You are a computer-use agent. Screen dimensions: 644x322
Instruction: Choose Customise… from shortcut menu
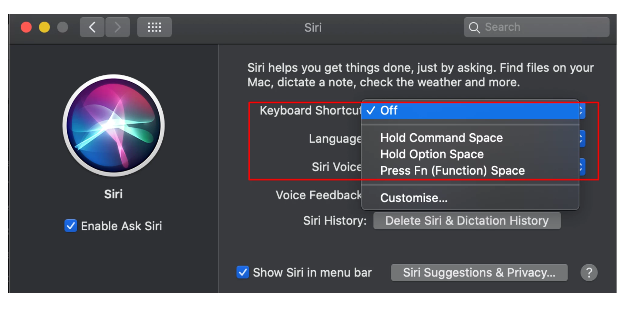(414, 198)
